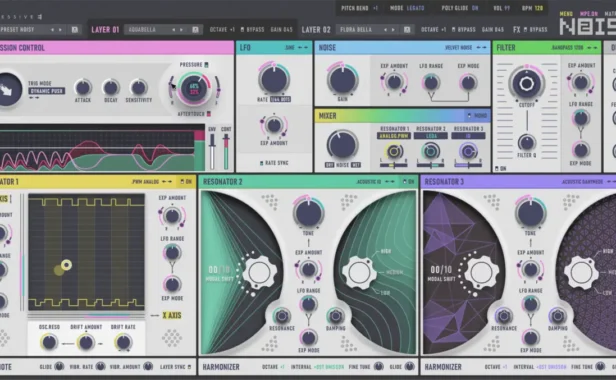The width and height of the screenshot is (616, 380).
Task: Click the Resonator 2 Resonance knob
Action: (x=281, y=316)
